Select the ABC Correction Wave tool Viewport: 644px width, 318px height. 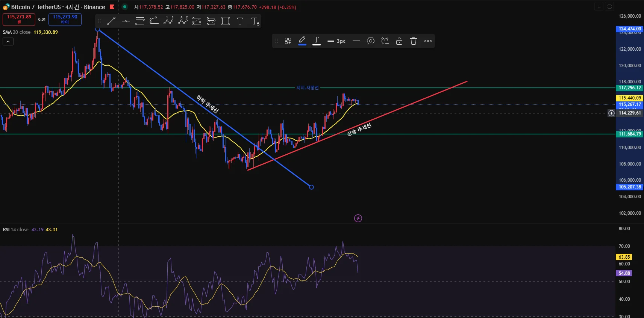(x=183, y=21)
